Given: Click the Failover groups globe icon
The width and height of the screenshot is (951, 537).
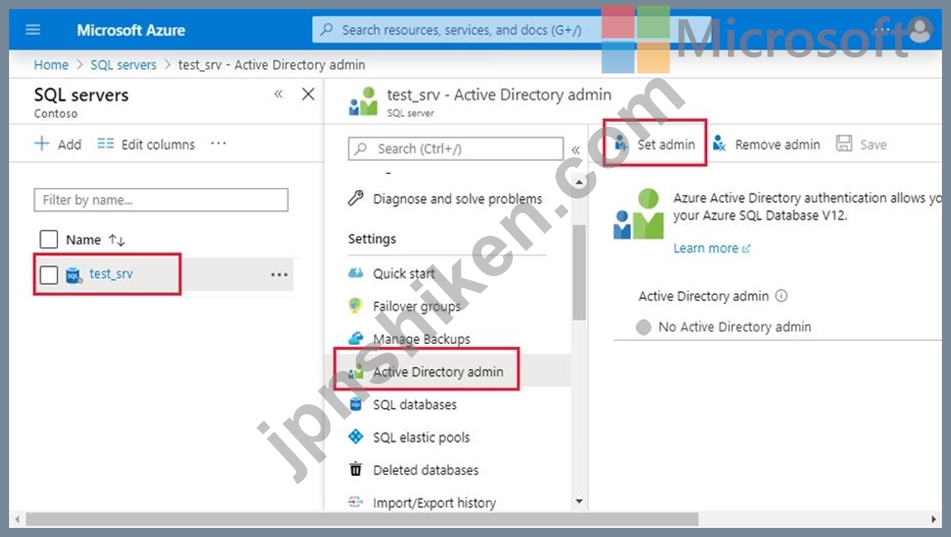Looking at the screenshot, I should point(356,306).
